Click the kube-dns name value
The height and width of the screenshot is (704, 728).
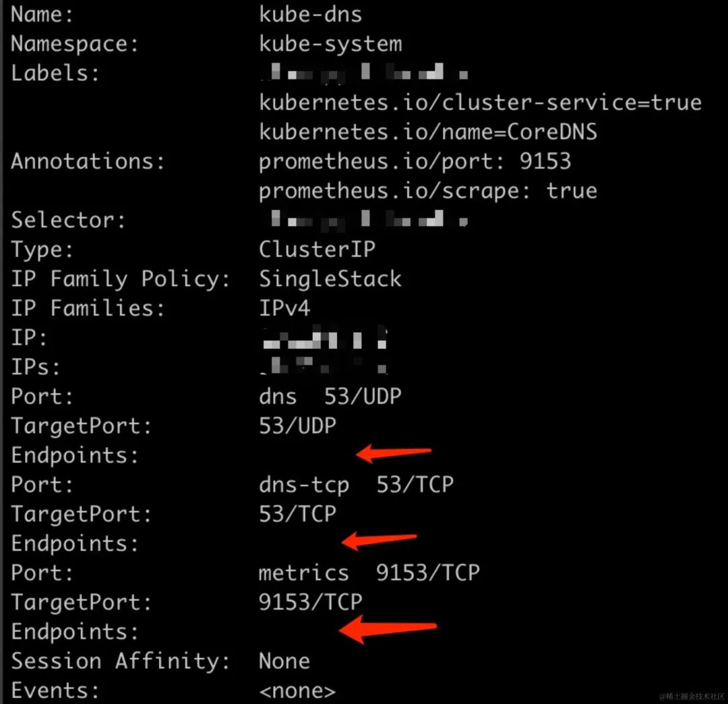[310, 14]
